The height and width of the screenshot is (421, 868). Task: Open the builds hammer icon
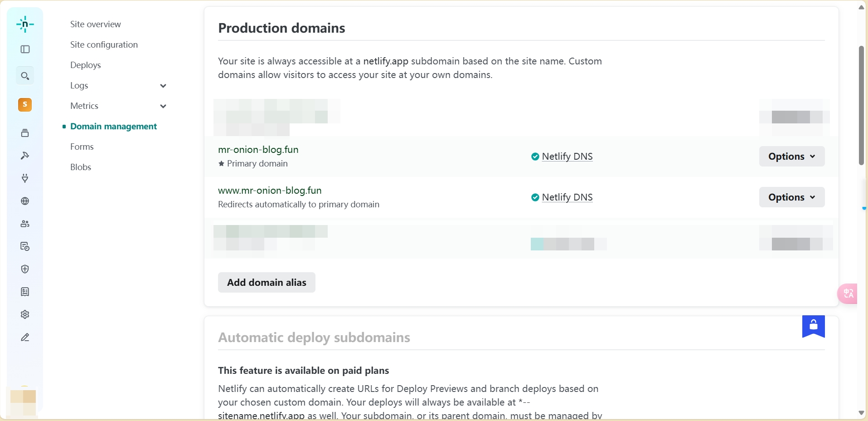pyautogui.click(x=25, y=156)
